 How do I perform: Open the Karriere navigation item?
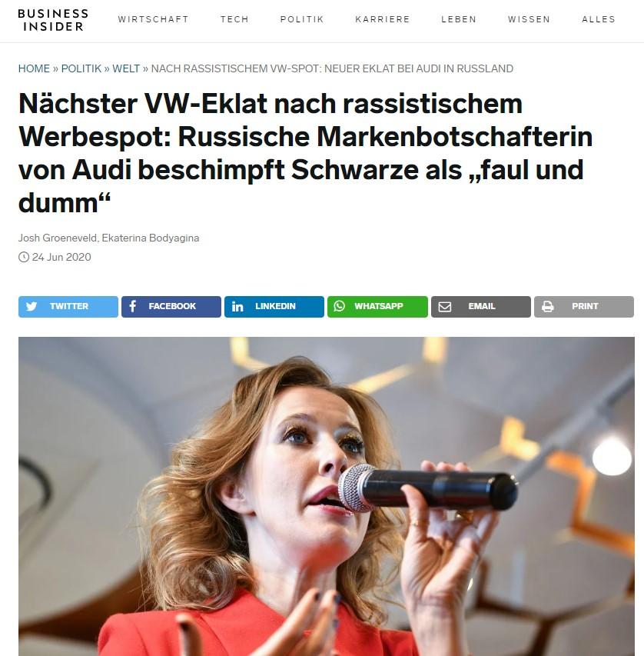click(383, 19)
